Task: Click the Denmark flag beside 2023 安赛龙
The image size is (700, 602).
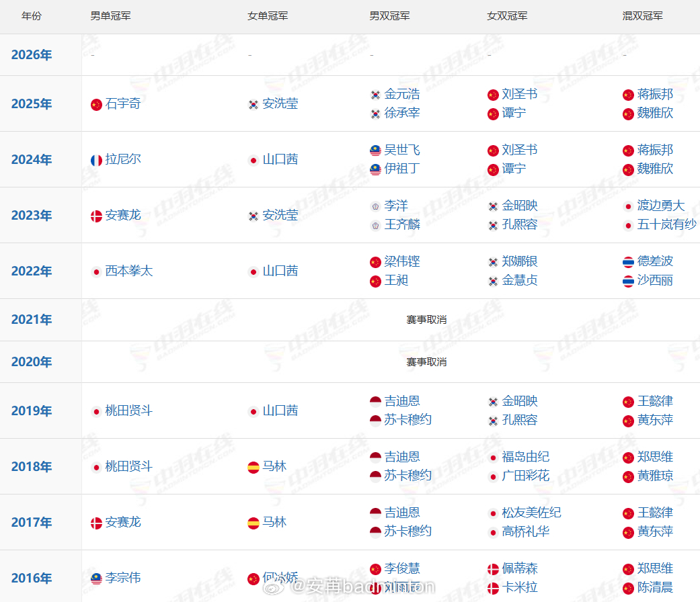Action: tap(96, 216)
